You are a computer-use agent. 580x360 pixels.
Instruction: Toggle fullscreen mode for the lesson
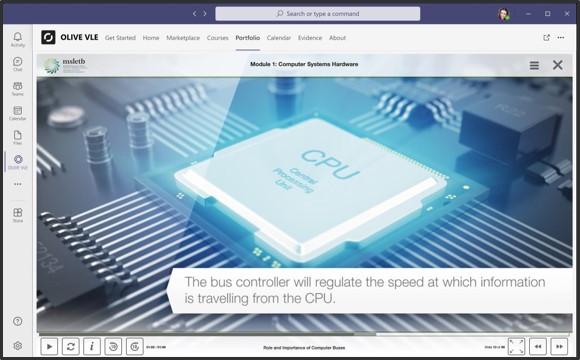coord(516,347)
